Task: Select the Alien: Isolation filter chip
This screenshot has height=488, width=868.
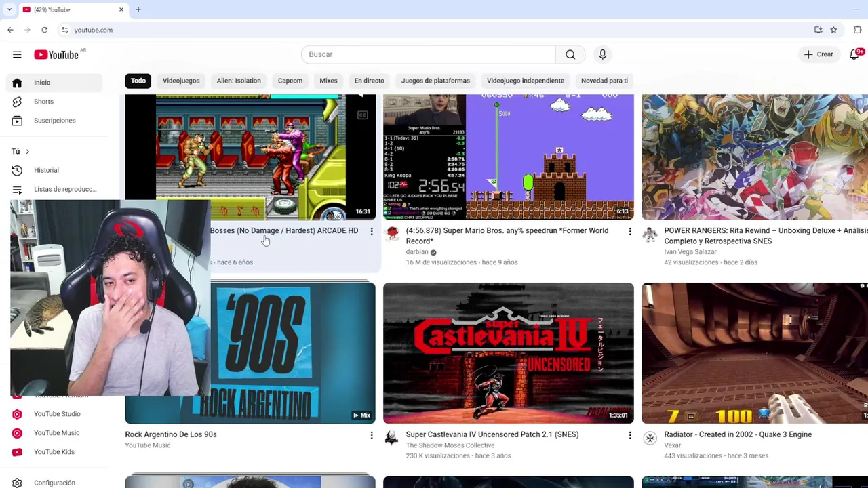Action: pyautogui.click(x=239, y=81)
